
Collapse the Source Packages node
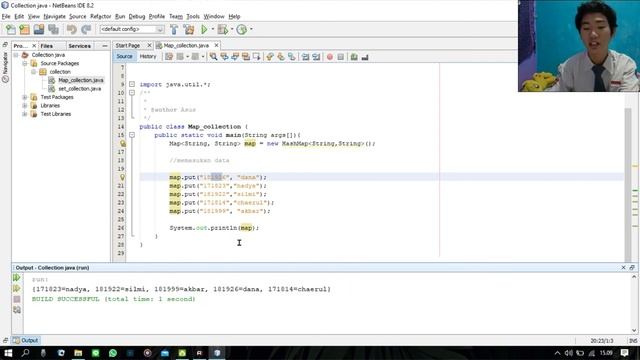pyautogui.click(x=25, y=64)
